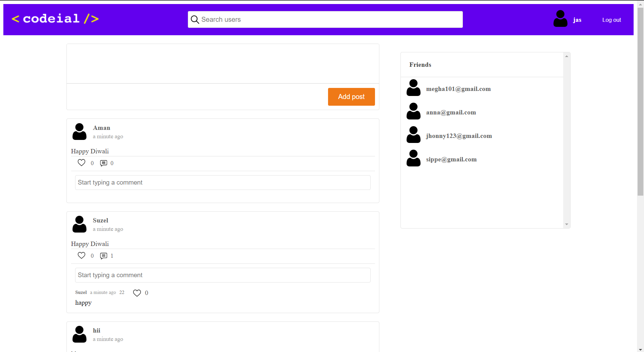
Task: Open Suzel's avatar on post
Action: click(x=79, y=224)
